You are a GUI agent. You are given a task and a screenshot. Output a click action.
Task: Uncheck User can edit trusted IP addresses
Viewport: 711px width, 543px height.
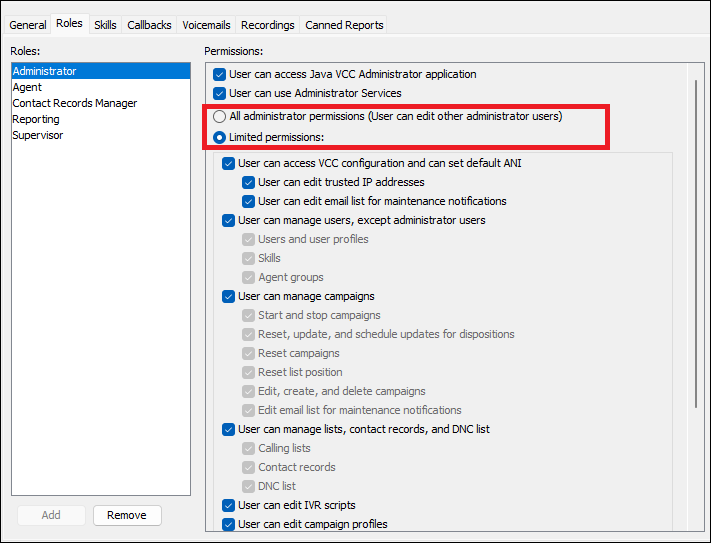[x=248, y=182]
